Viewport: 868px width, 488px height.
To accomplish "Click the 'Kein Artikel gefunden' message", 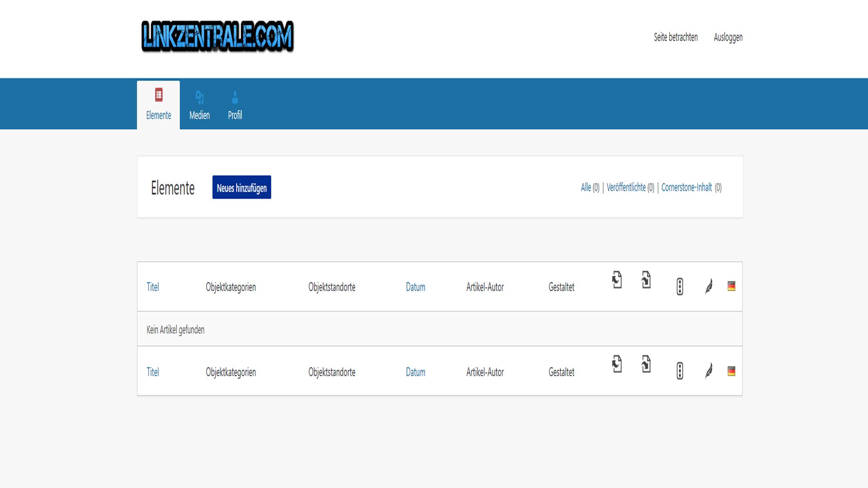I will click(175, 330).
